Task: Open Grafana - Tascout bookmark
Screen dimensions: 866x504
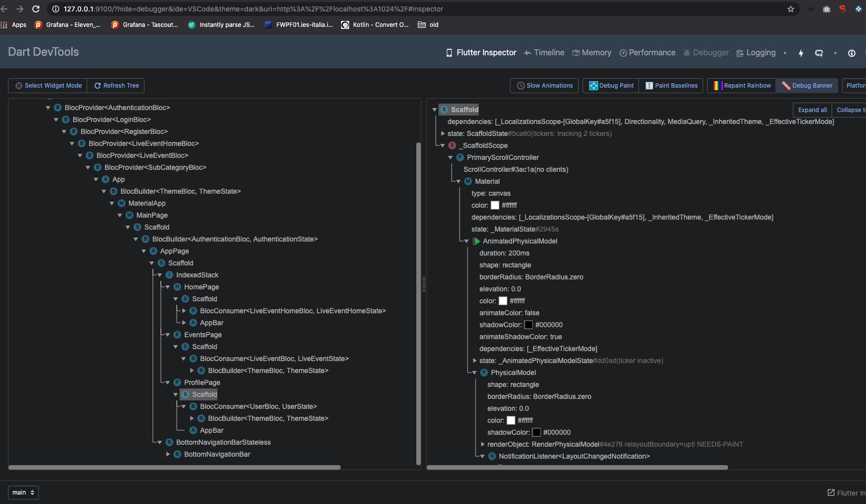Action: point(144,25)
